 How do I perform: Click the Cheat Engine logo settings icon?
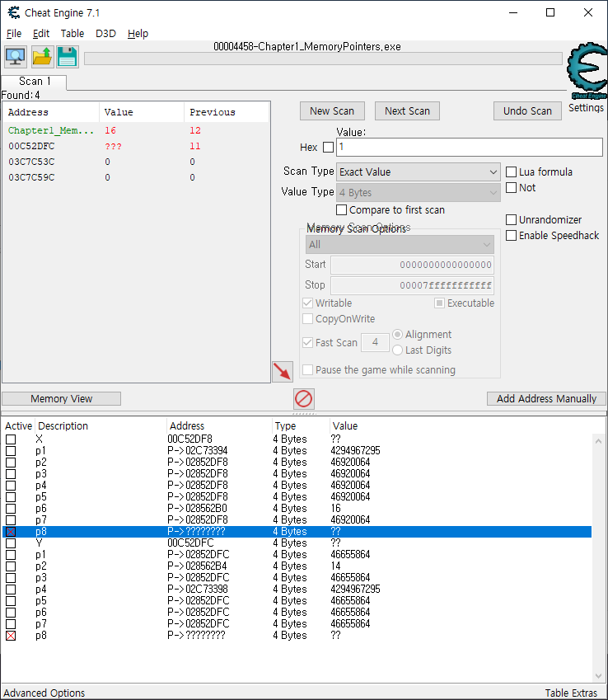tap(587, 71)
